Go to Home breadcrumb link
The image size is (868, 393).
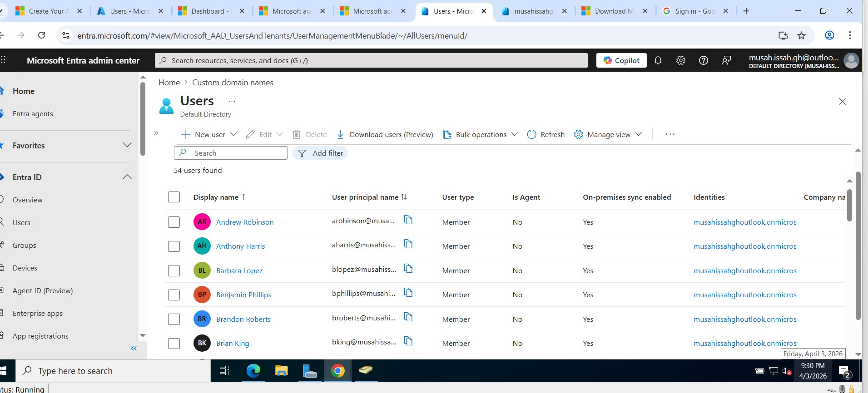click(x=169, y=82)
